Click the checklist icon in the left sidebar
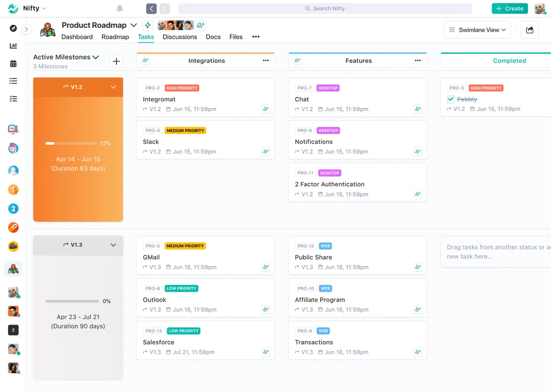Screen dimensions: 551x392 (13, 98)
